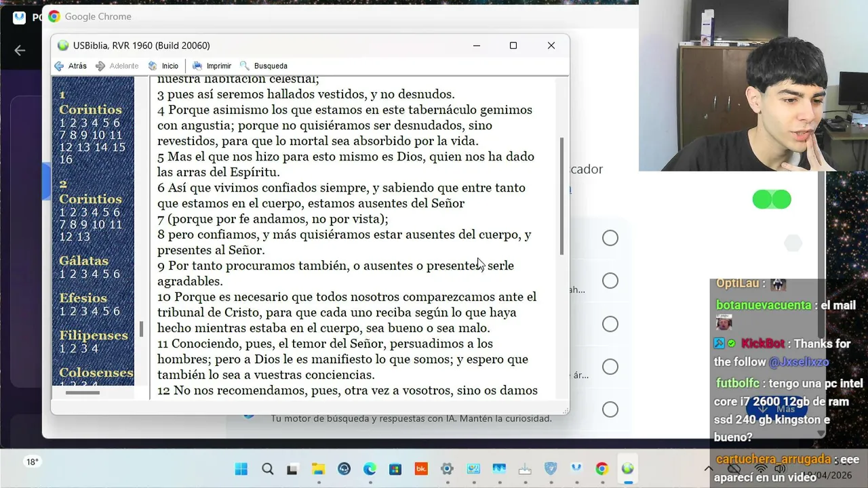Go to chapter 15 of 1 Corintios
Viewport: 868px width, 488px height.
coord(119,147)
